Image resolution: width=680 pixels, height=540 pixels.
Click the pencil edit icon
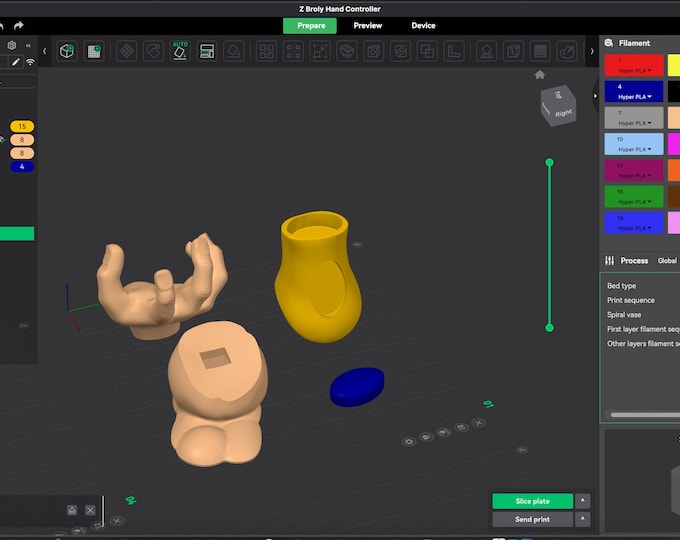[16, 62]
